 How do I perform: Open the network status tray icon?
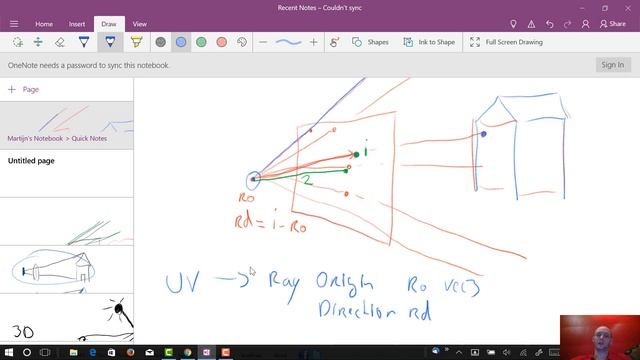pos(523,352)
